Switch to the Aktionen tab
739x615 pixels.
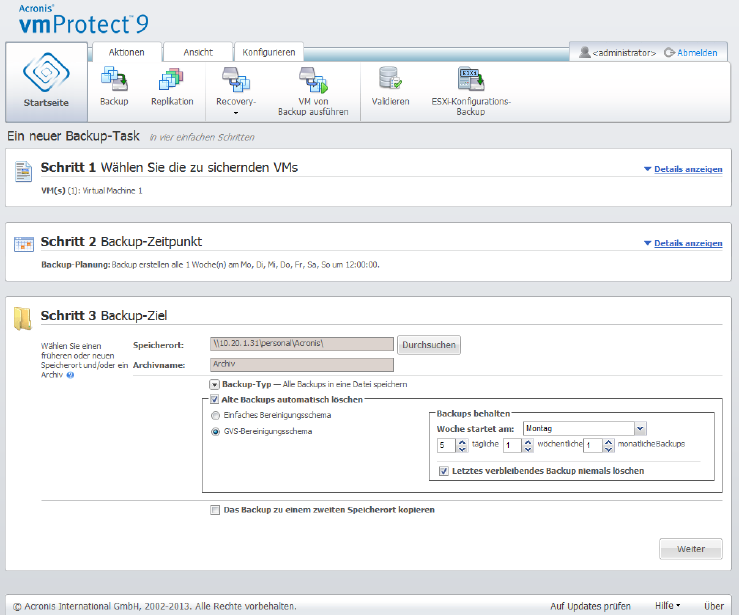pyautogui.click(x=126, y=52)
